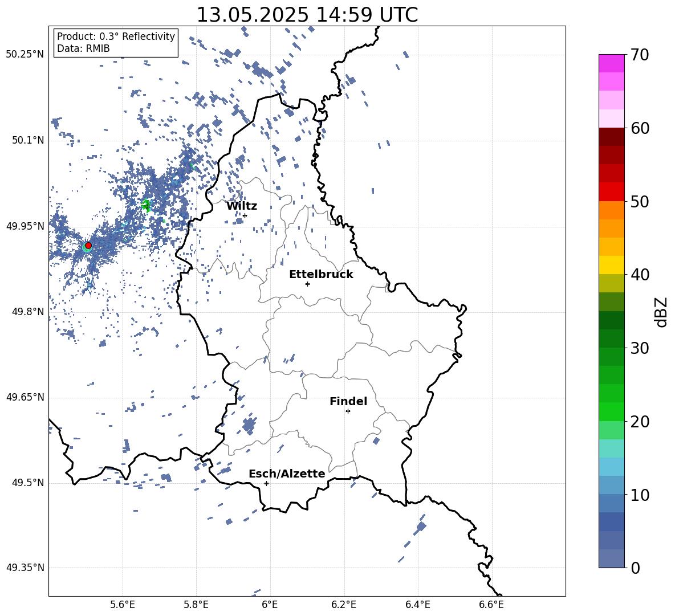Click the 60 value on the colorbar
This screenshot has width=675, height=616.
(640, 128)
